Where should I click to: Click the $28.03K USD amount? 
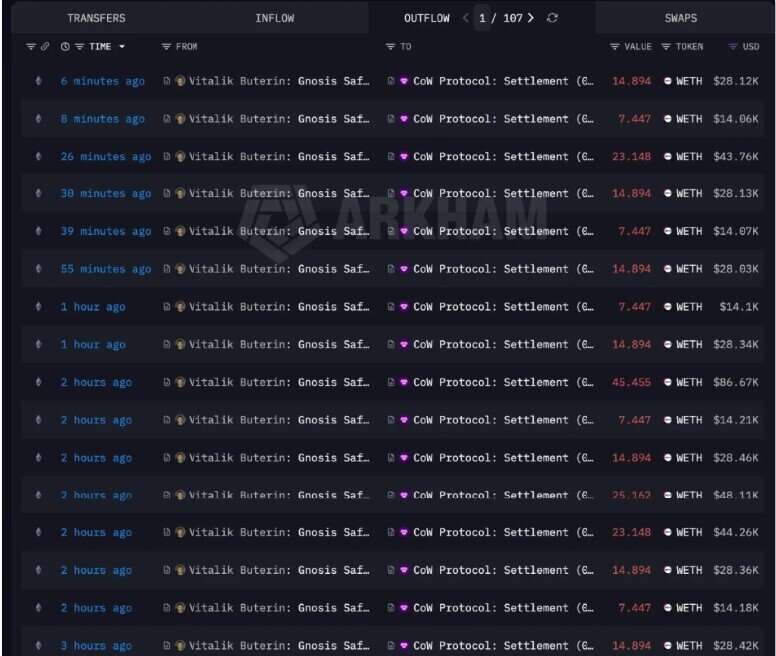click(x=736, y=269)
